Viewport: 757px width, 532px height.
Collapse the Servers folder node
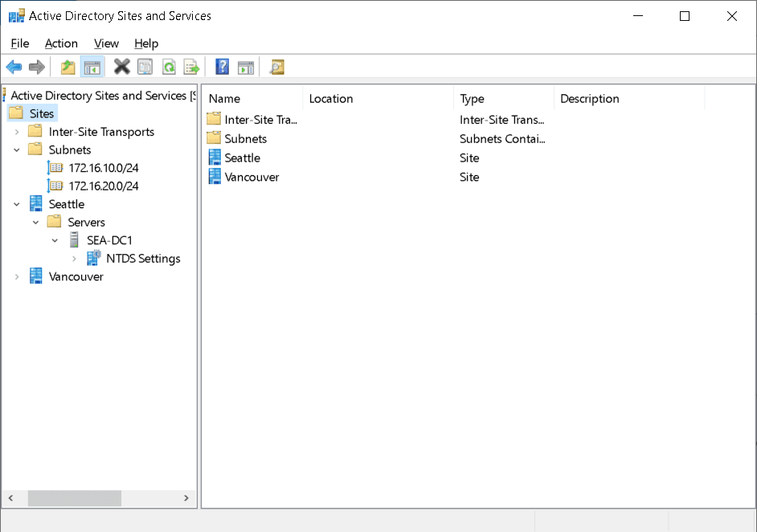[35, 222]
